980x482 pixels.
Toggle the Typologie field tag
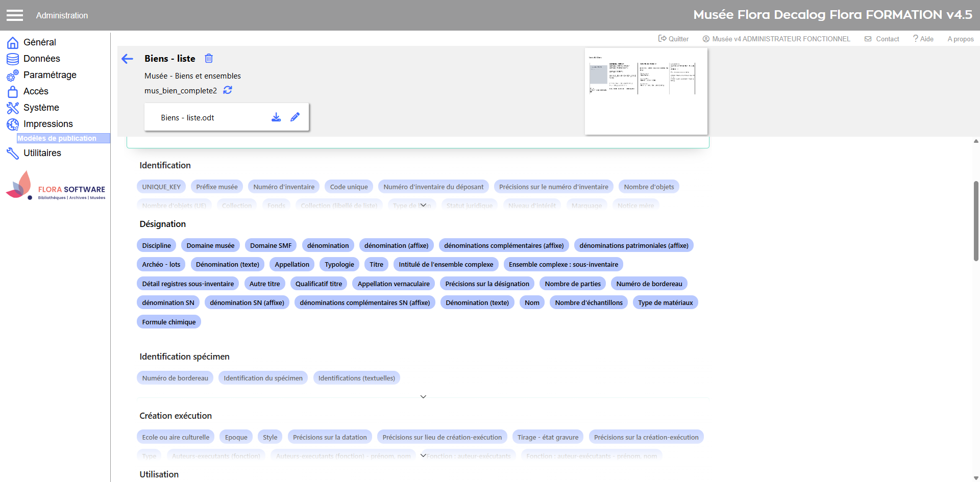tap(339, 264)
